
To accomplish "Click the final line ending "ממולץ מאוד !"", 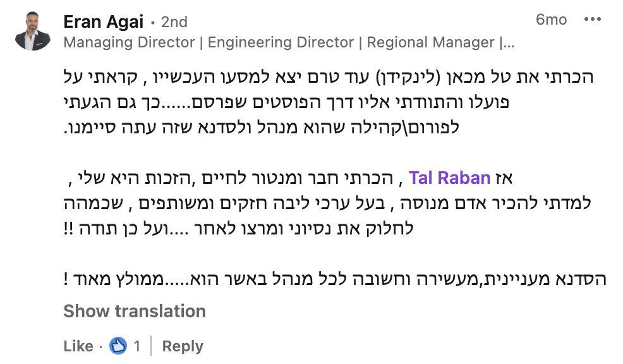I will coord(335,278).
